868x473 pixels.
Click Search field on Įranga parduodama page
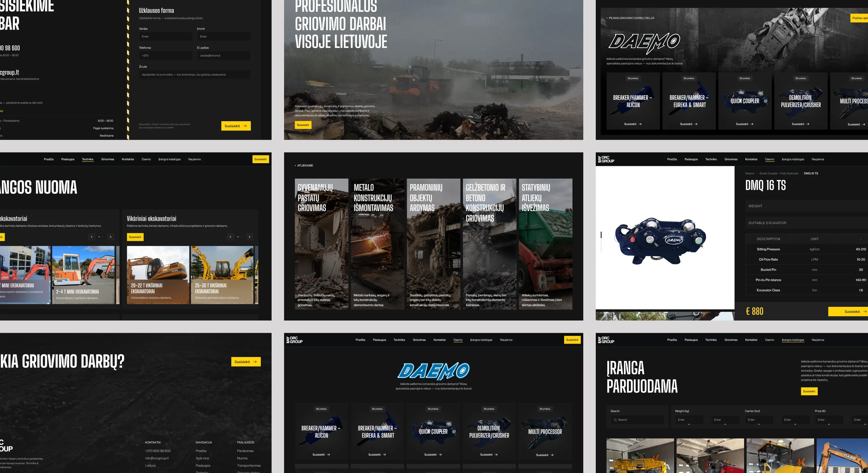(x=638, y=420)
